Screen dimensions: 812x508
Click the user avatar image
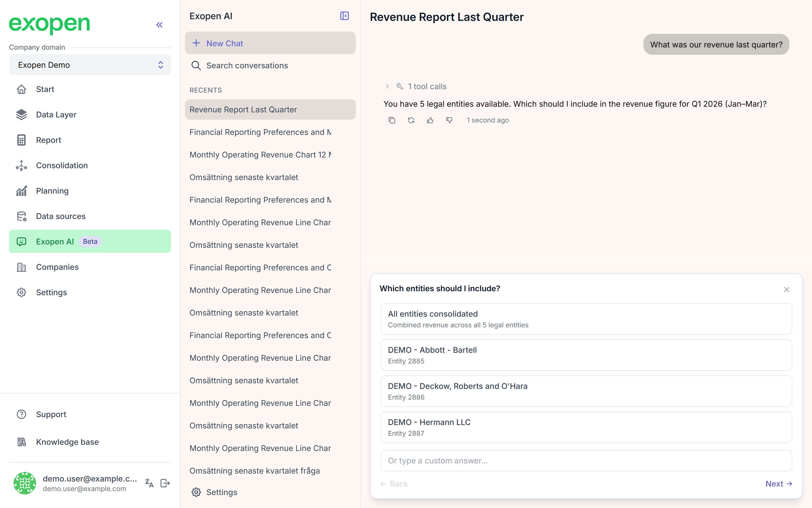coord(25,483)
